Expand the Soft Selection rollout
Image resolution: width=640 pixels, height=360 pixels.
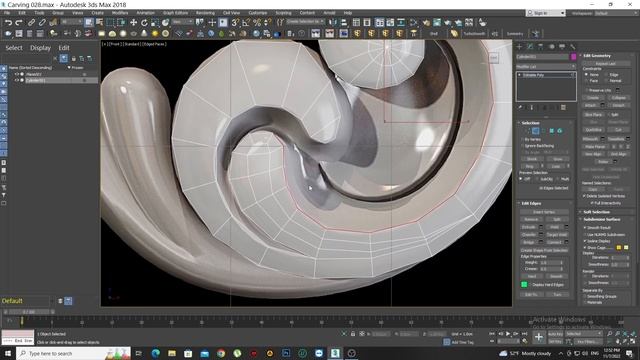[x=596, y=212]
